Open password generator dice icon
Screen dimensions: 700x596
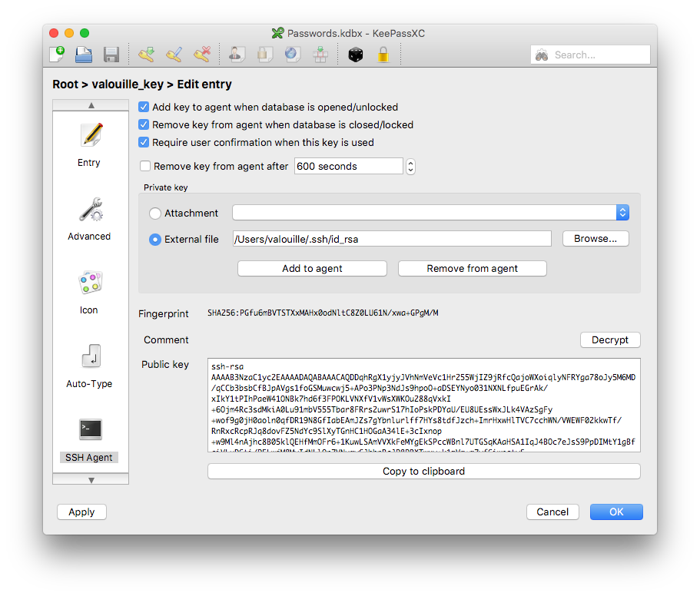pyautogui.click(x=355, y=55)
